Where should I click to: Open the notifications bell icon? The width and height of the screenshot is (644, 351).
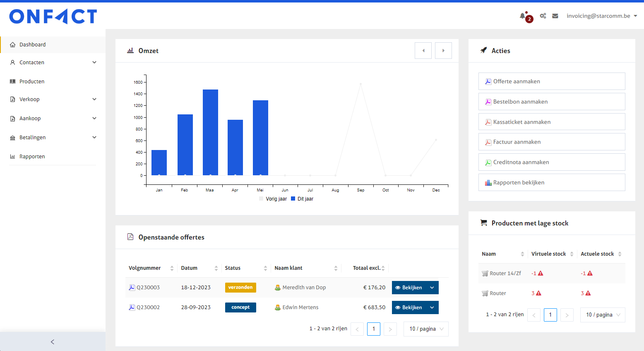(523, 16)
